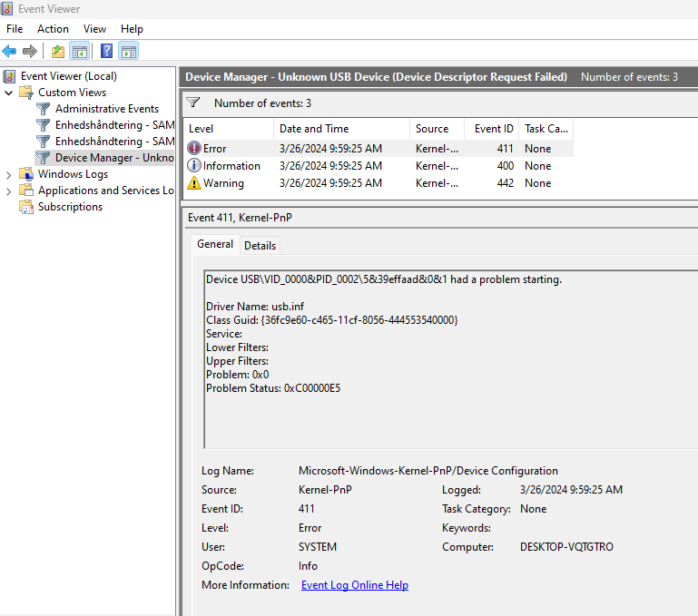Select the Error event row with ID 411
698x616 pixels.
378,148
